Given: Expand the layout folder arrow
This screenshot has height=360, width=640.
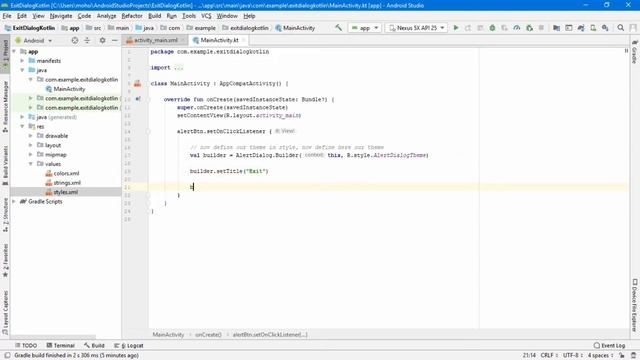Looking at the screenshot, I should pyautogui.click(x=31, y=145).
